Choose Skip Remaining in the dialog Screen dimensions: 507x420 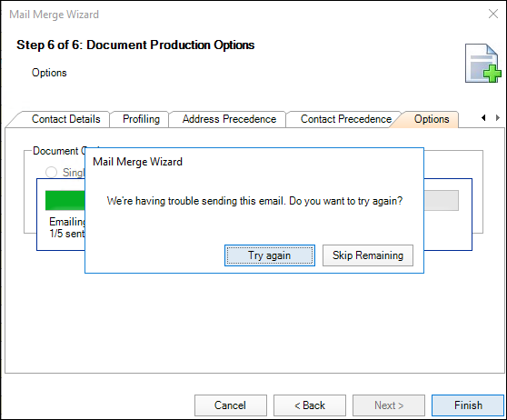click(368, 255)
